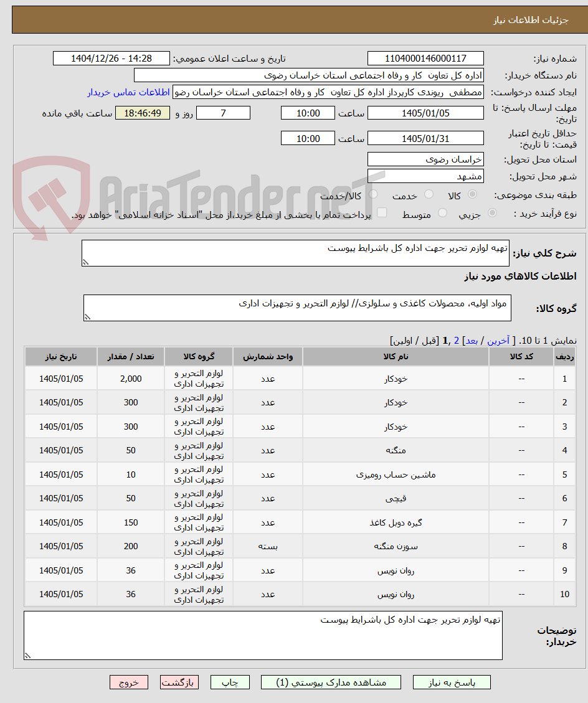The width and height of the screenshot is (588, 703).
Task: Click the response deadline date 1405/01/05 field
Action: pos(425,113)
